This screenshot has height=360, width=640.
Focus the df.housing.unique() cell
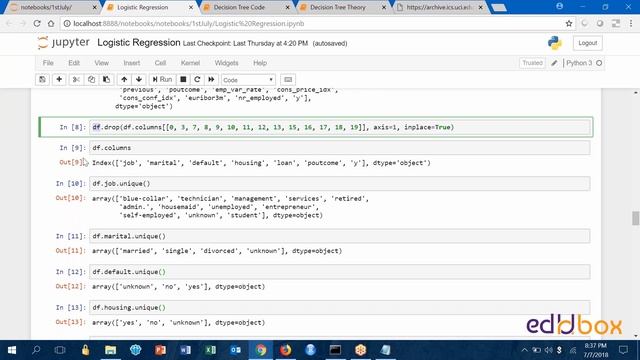(x=340, y=308)
